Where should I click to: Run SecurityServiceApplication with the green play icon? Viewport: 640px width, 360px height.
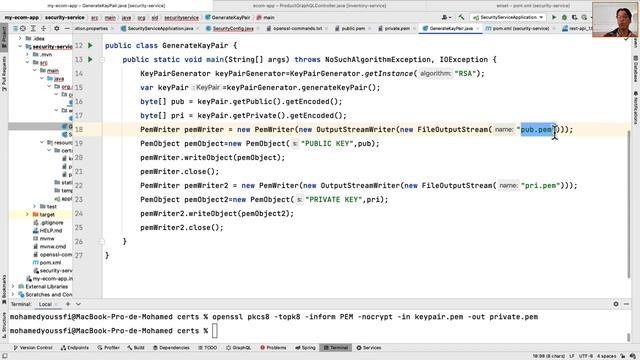[554, 18]
